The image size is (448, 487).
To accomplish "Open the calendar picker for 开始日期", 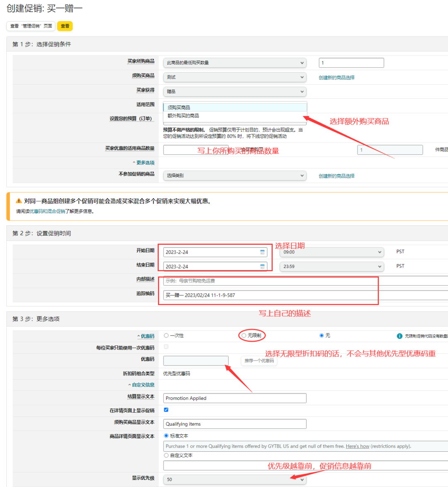I will (x=263, y=252).
